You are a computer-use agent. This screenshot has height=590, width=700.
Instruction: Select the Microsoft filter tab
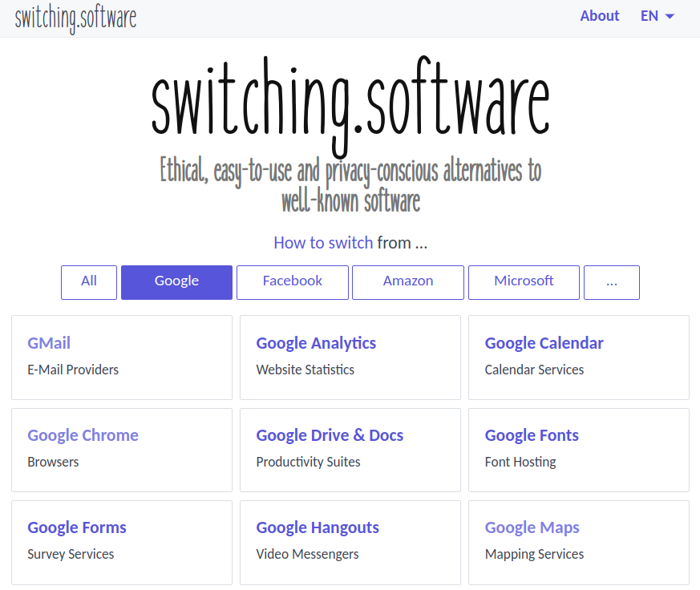[524, 282]
